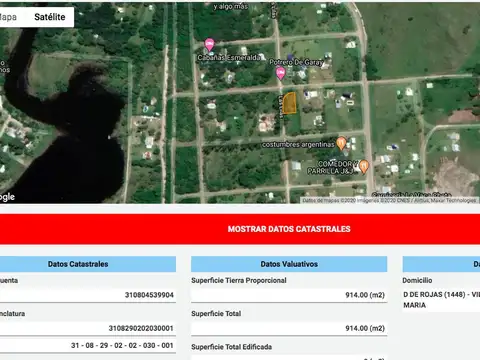Click the map data attribution text
480x360 pixels.
389,200
